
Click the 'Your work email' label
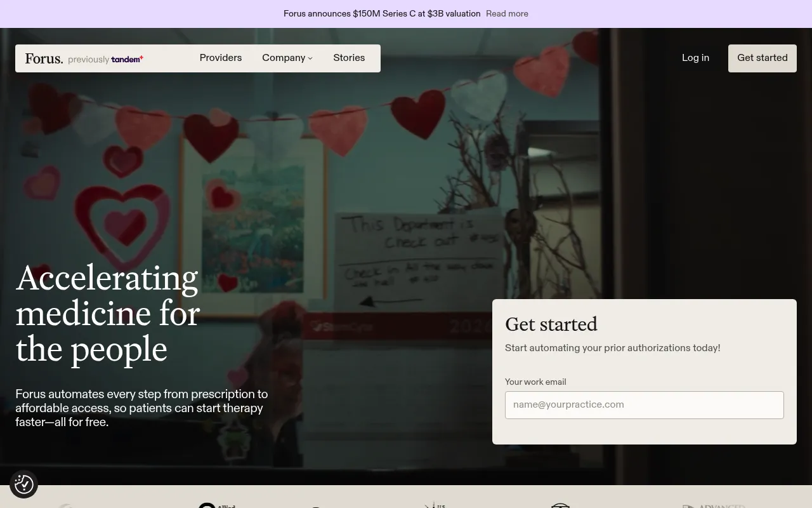(535, 382)
